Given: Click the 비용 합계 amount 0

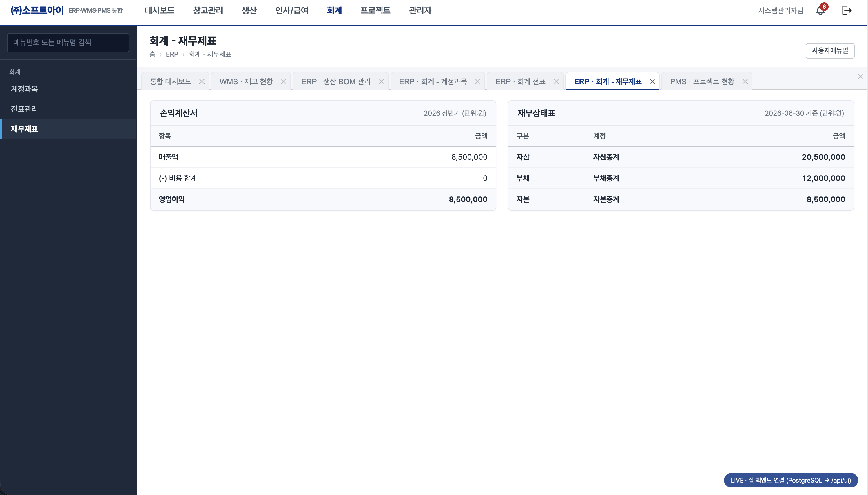Looking at the screenshot, I should coord(485,178).
